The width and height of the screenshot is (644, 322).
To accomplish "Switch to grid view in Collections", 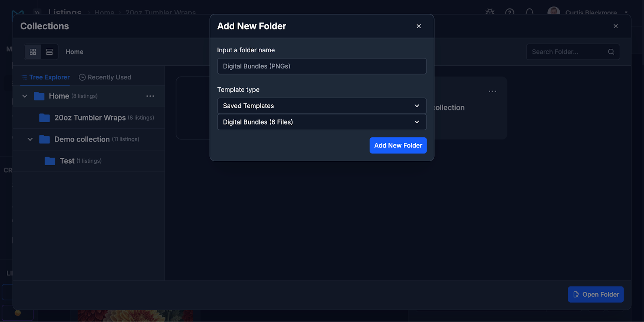I will click(x=33, y=52).
